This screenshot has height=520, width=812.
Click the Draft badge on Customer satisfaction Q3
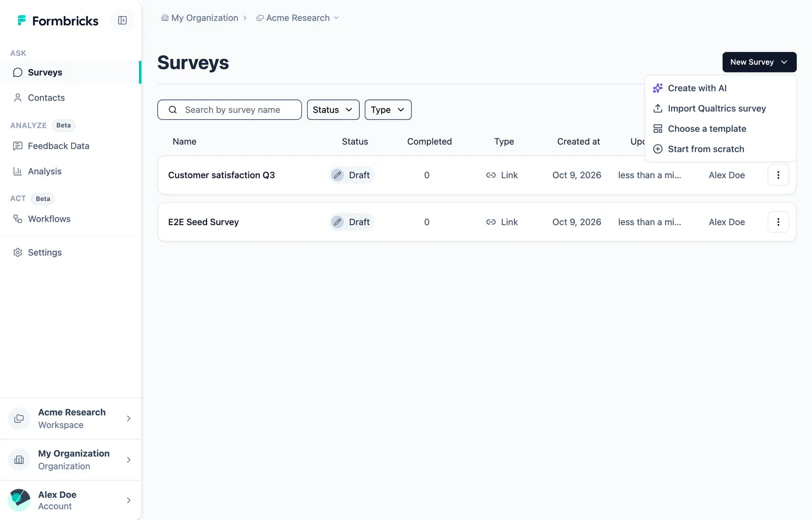coord(352,175)
